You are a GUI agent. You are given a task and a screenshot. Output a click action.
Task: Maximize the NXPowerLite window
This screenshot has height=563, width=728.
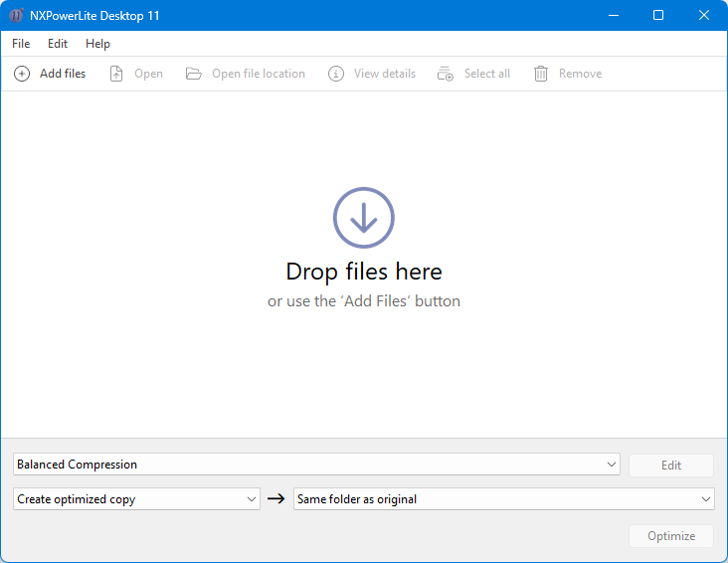[x=658, y=16]
